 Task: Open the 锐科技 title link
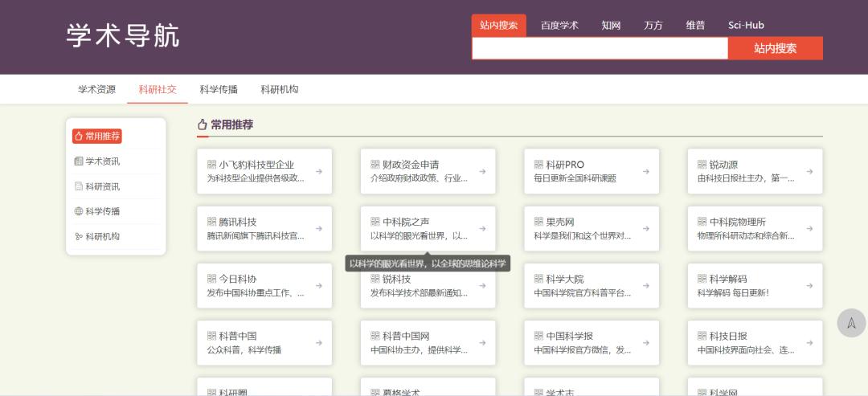[x=397, y=279]
